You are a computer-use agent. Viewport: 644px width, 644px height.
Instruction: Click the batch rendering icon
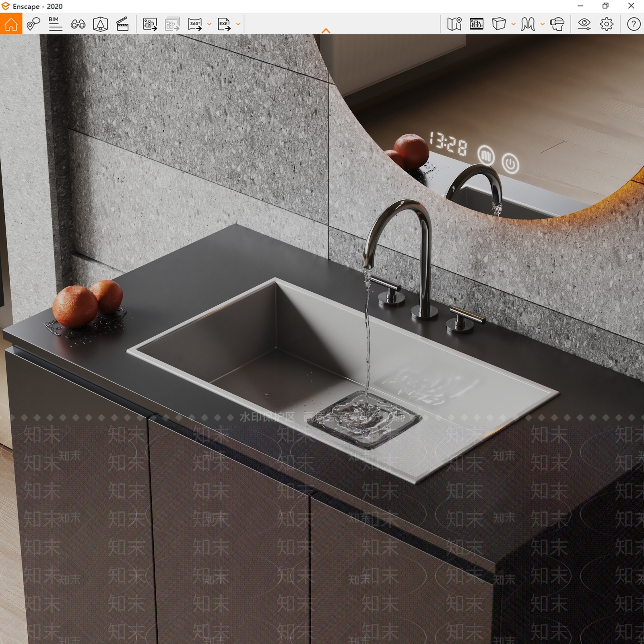click(172, 24)
